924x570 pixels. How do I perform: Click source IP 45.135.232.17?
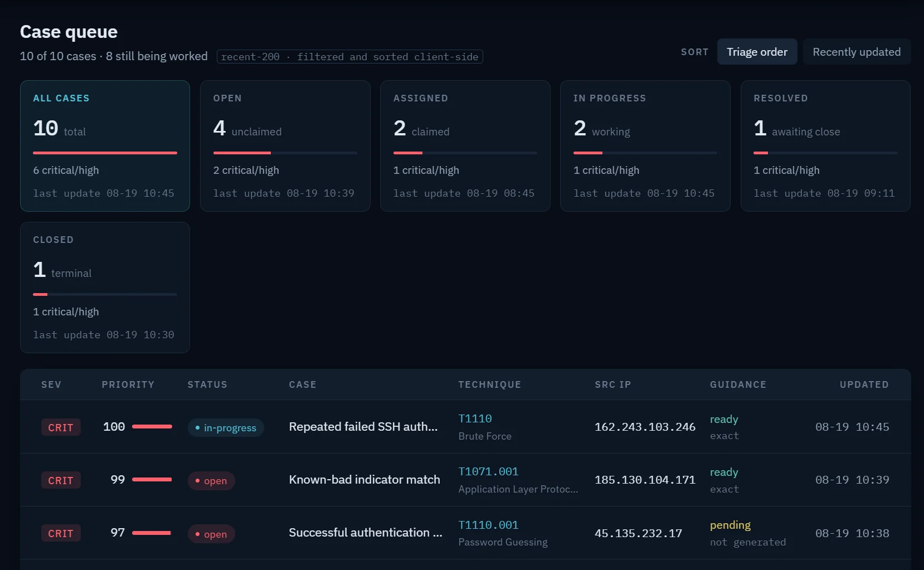[638, 533]
